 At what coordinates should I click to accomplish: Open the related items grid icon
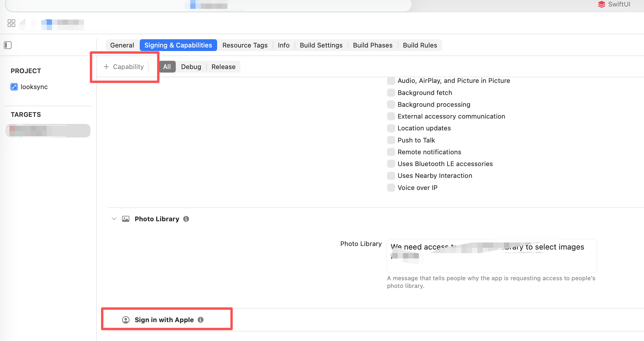[x=11, y=23]
